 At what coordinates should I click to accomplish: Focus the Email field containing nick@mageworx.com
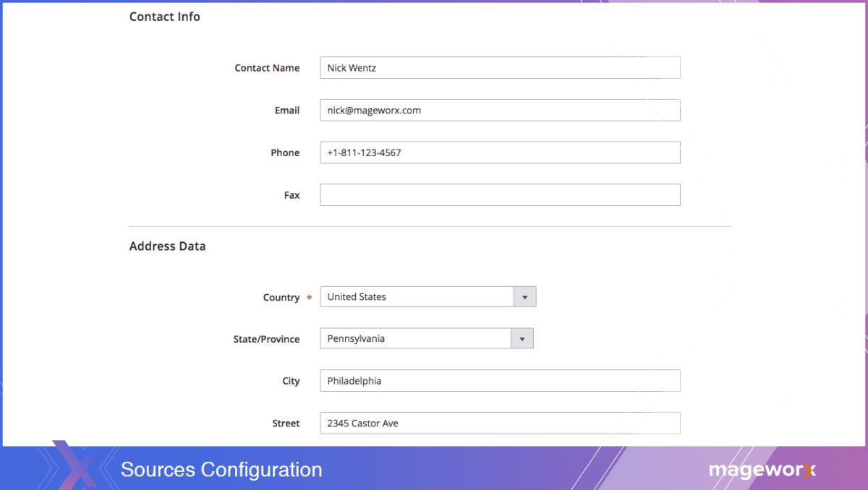pos(500,111)
